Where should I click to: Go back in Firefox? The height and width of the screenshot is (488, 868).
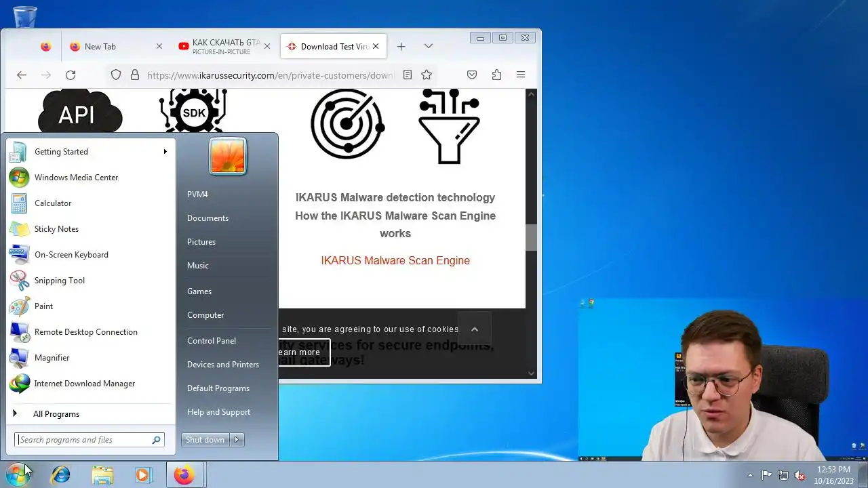[x=22, y=75]
